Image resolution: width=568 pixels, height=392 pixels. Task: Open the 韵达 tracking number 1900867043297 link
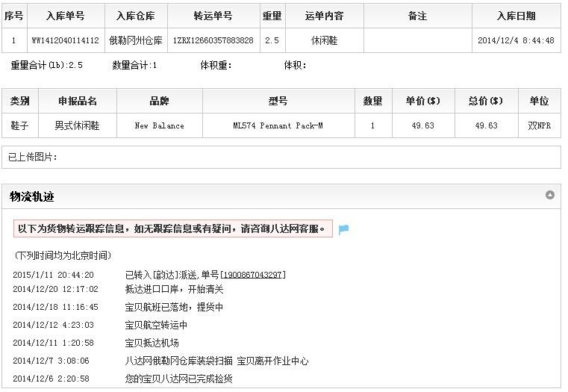pyautogui.click(x=253, y=275)
